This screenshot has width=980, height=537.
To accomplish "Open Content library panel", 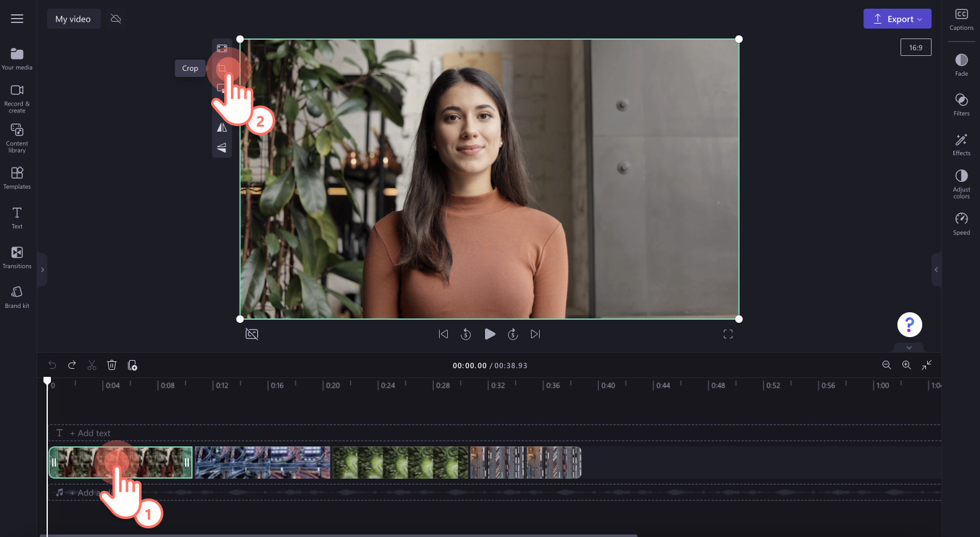I will pyautogui.click(x=17, y=138).
